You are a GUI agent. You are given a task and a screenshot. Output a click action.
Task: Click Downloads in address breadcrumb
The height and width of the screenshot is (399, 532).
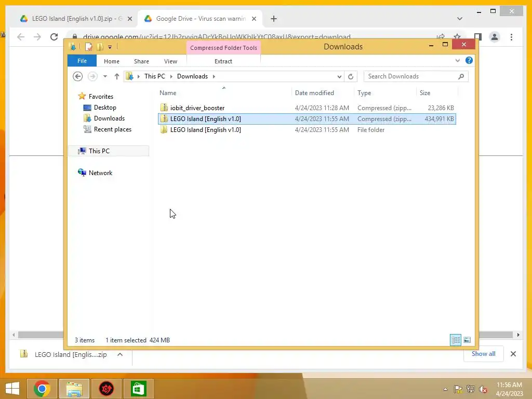point(192,76)
